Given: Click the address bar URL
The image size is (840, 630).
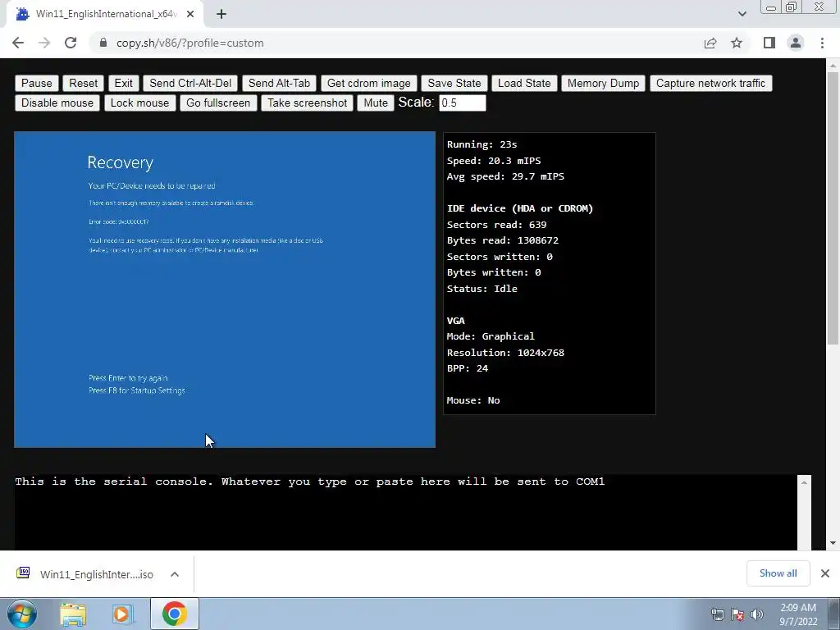Looking at the screenshot, I should point(189,43).
